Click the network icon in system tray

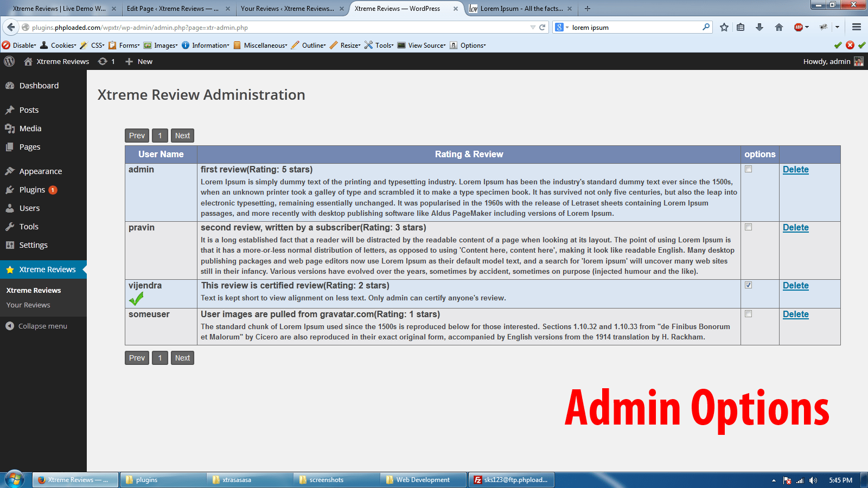(x=800, y=480)
